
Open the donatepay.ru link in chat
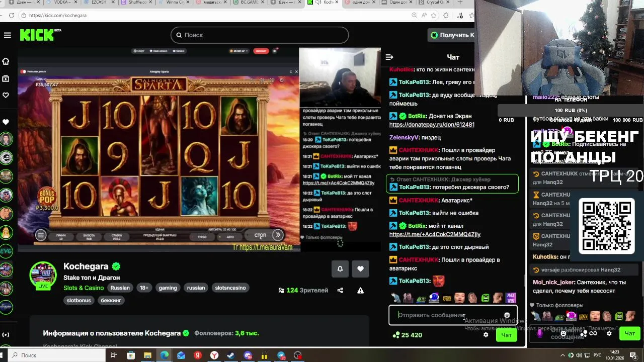(432, 125)
